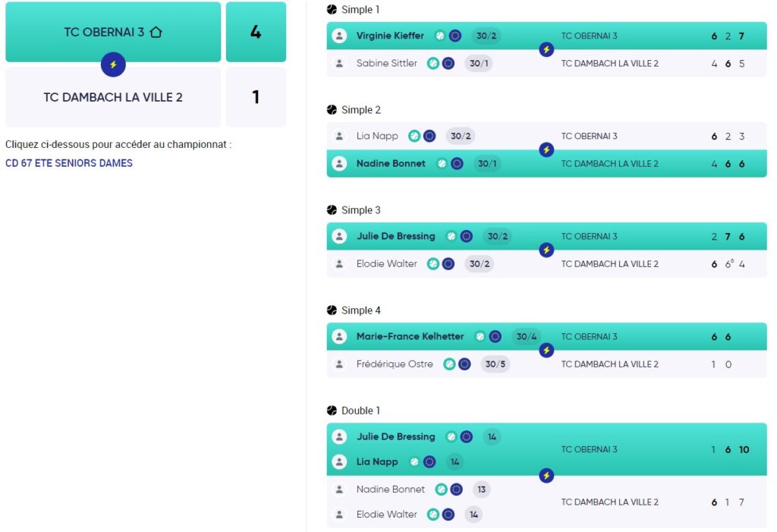
Task: Open the CD 67 ETE SENIORS DAMES championship link
Action: point(69,163)
